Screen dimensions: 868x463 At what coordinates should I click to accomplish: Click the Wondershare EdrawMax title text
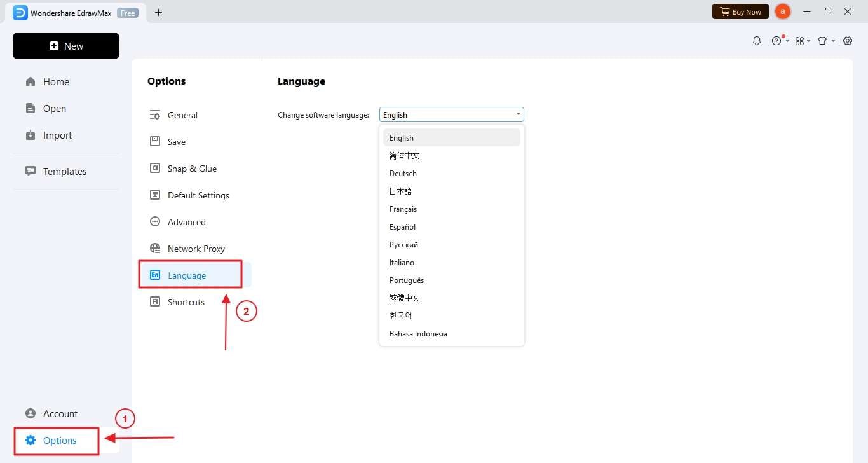coord(72,12)
